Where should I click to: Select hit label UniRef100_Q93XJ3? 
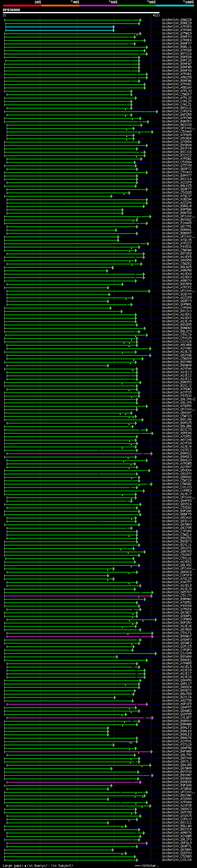tap(177, 521)
